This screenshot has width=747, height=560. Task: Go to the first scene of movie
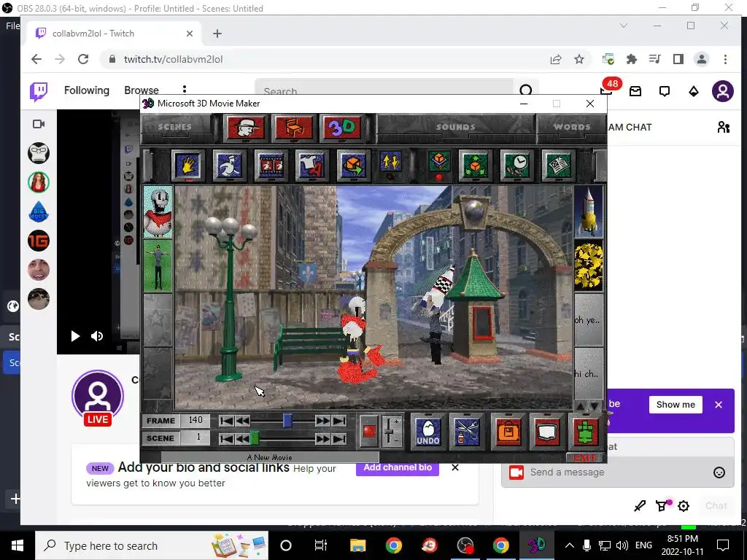(227, 438)
